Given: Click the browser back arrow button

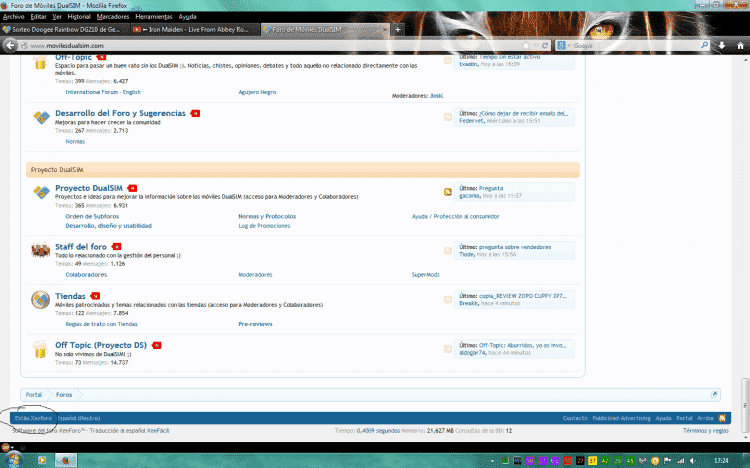Looking at the screenshot, I should (x=10, y=45).
